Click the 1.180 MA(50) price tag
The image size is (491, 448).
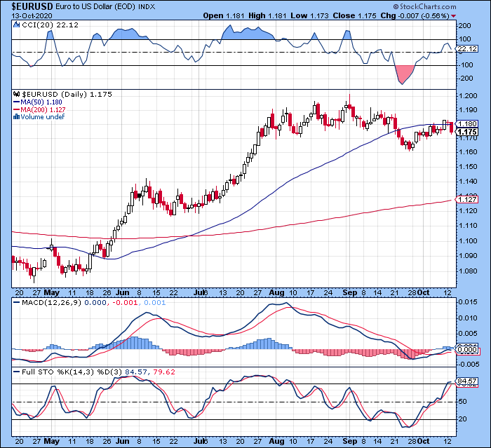(467, 124)
